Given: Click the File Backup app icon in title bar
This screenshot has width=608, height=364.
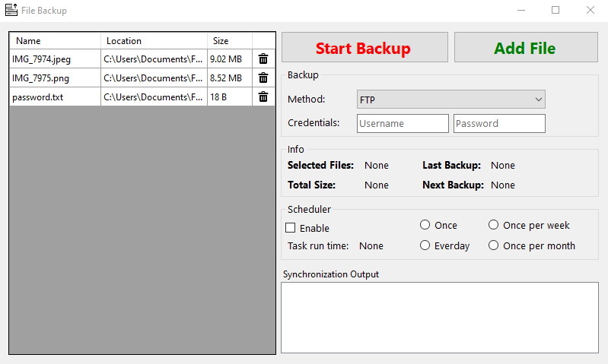Looking at the screenshot, I should (x=11, y=11).
